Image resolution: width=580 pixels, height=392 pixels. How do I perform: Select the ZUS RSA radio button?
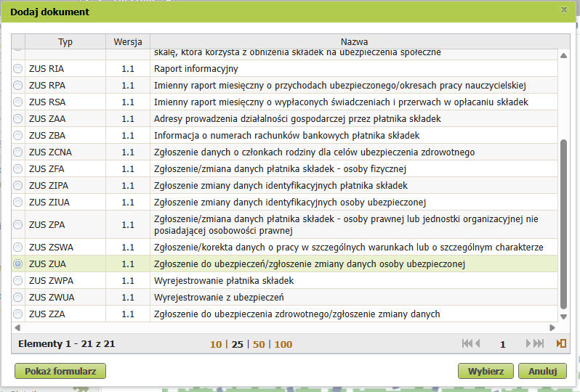17,102
